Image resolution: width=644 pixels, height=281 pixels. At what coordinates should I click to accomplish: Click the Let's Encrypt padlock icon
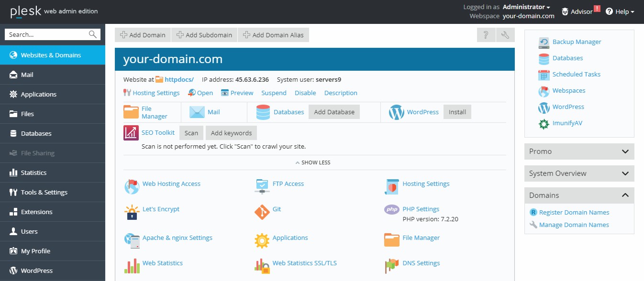[x=132, y=212]
